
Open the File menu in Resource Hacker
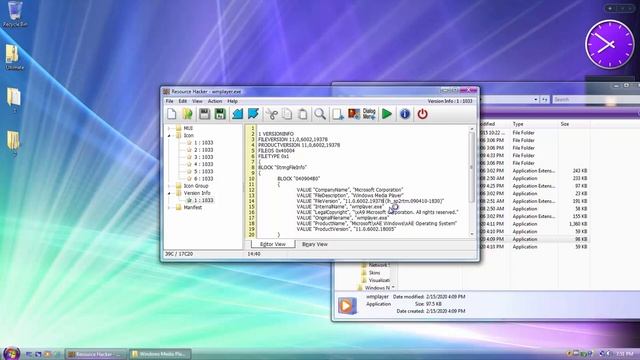[x=169, y=101]
